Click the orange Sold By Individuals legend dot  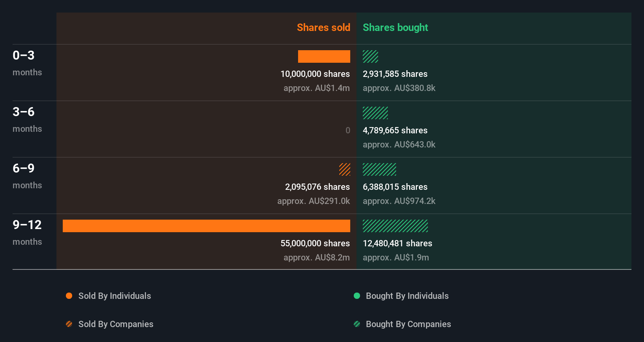pos(69,296)
